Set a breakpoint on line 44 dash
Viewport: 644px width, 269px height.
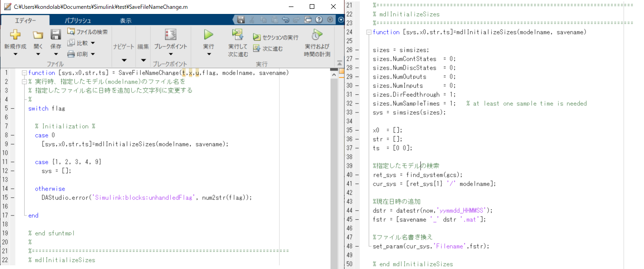[x=357, y=210]
